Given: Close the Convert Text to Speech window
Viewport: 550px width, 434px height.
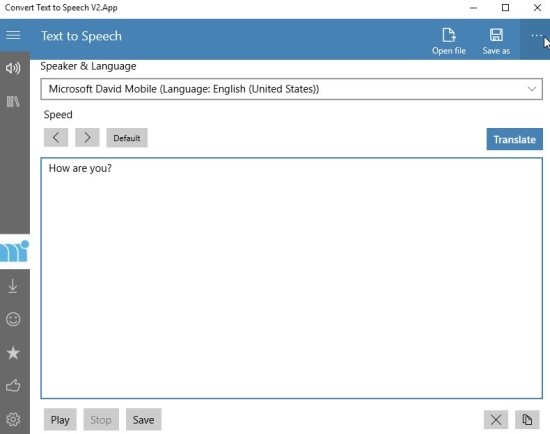Looking at the screenshot, I should point(537,8).
